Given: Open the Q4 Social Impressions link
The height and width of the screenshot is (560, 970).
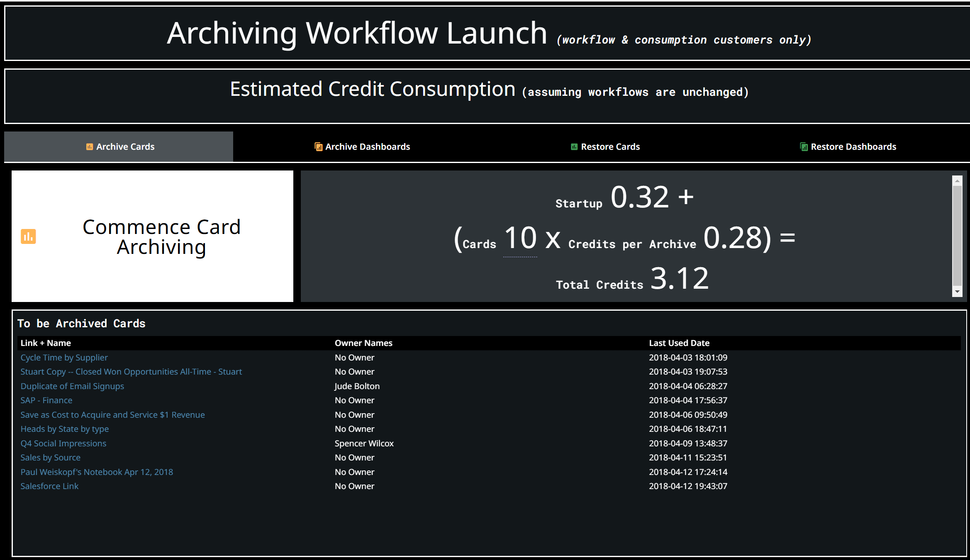Looking at the screenshot, I should point(63,443).
